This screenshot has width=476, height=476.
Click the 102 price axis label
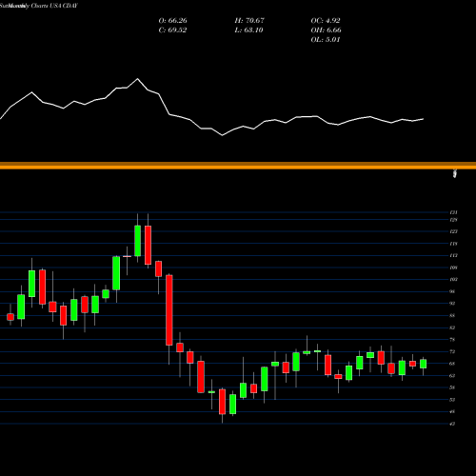tap(454, 280)
